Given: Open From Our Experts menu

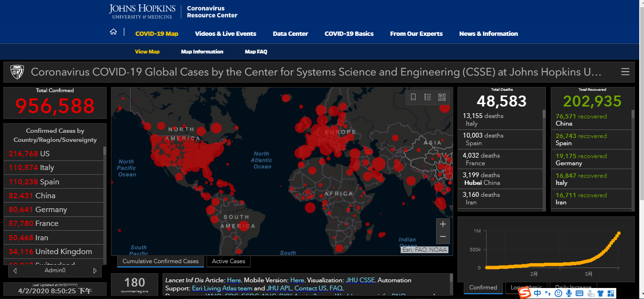Looking at the screenshot, I should (416, 34).
